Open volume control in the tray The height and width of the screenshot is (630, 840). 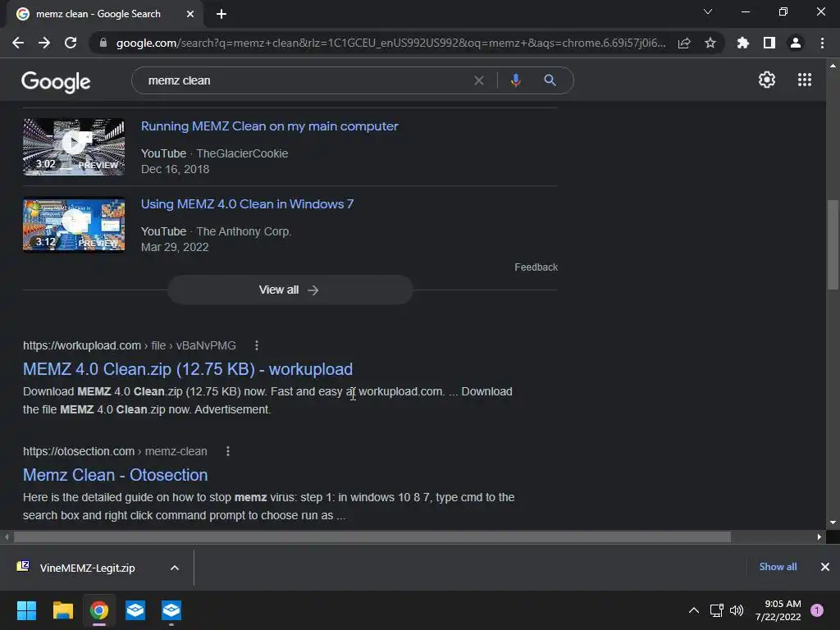pos(737,610)
